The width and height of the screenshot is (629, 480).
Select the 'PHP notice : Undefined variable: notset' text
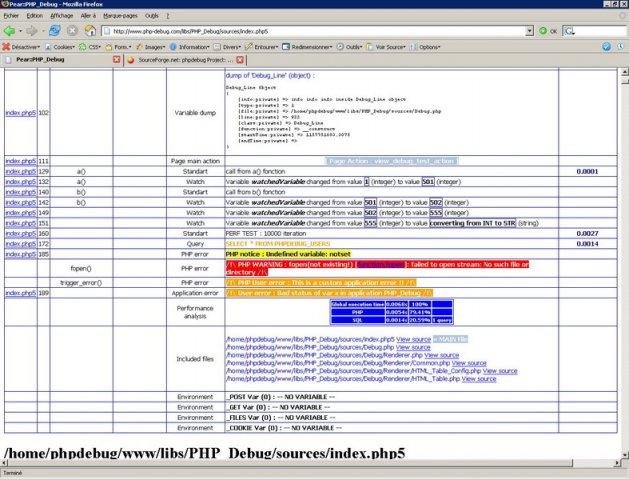coord(288,254)
